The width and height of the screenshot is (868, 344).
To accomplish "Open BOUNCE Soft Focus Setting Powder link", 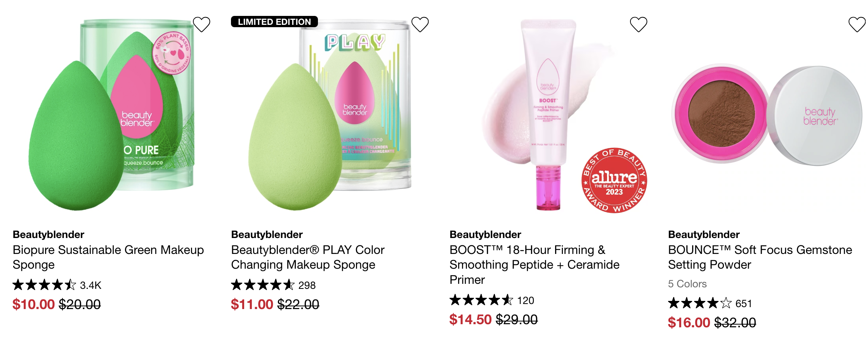I will (760, 257).
